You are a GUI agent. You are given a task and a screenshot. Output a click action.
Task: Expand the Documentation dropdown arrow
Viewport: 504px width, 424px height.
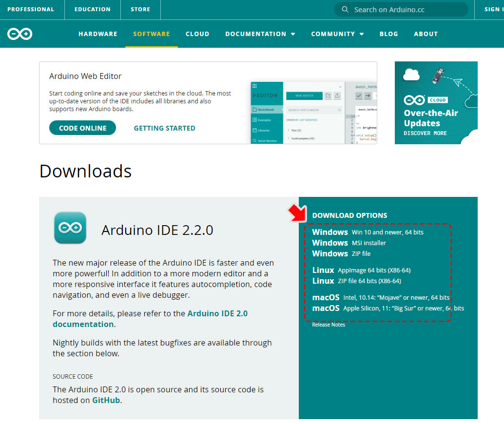[293, 34]
